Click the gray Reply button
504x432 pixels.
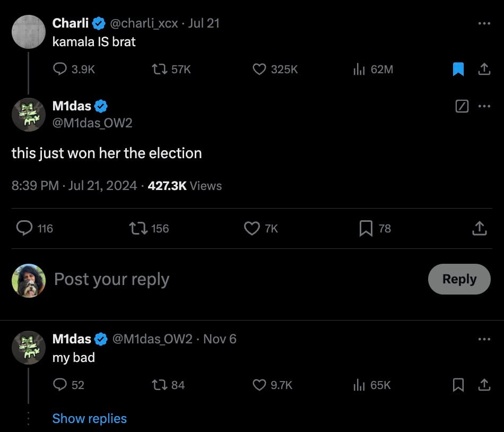[x=459, y=279]
